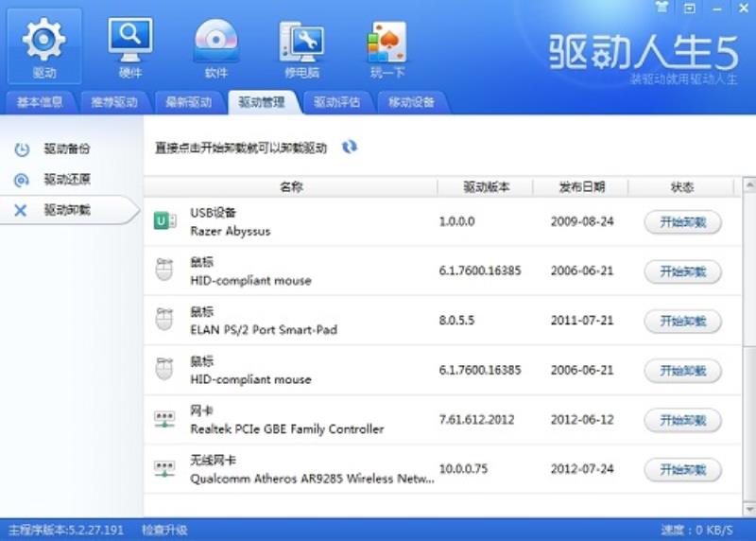Image resolution: width=756 pixels, height=541 pixels.
Task: Click the ELAN PS/2 Port Smart-Pad name
Action: pyautogui.click(x=264, y=330)
